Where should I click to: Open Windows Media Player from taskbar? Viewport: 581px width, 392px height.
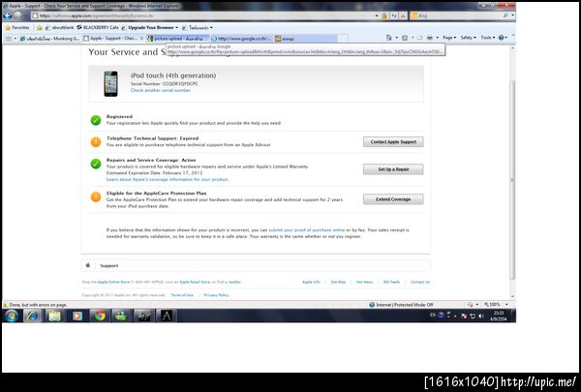[77, 316]
